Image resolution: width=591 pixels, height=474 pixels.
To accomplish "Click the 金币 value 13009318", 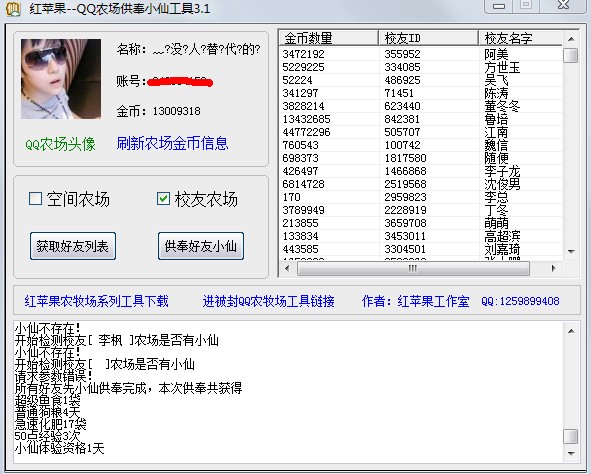I will click(x=176, y=111).
